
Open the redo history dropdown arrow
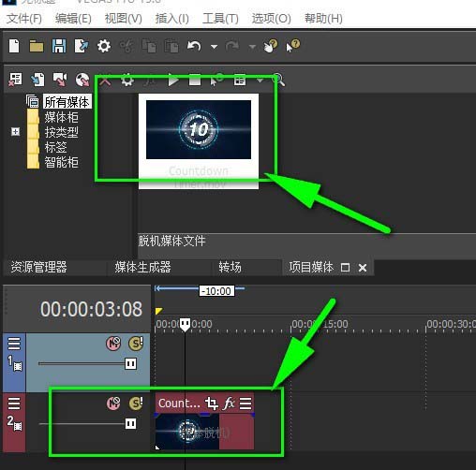point(252,47)
